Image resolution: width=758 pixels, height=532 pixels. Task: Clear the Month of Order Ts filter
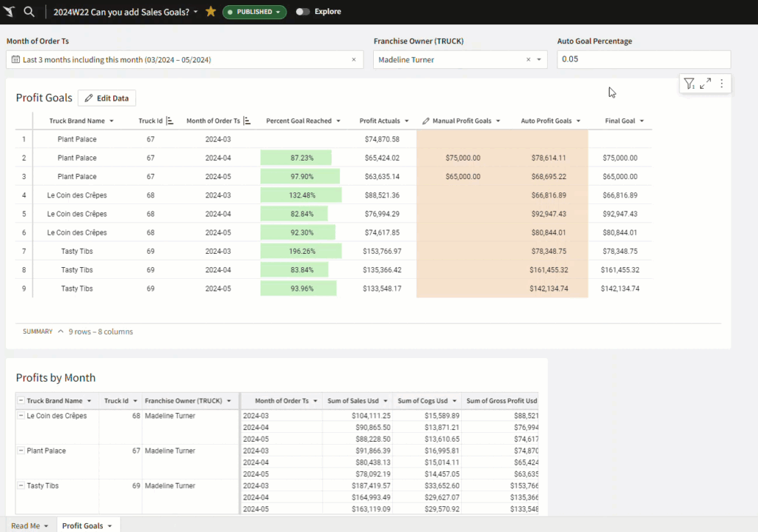(353, 60)
